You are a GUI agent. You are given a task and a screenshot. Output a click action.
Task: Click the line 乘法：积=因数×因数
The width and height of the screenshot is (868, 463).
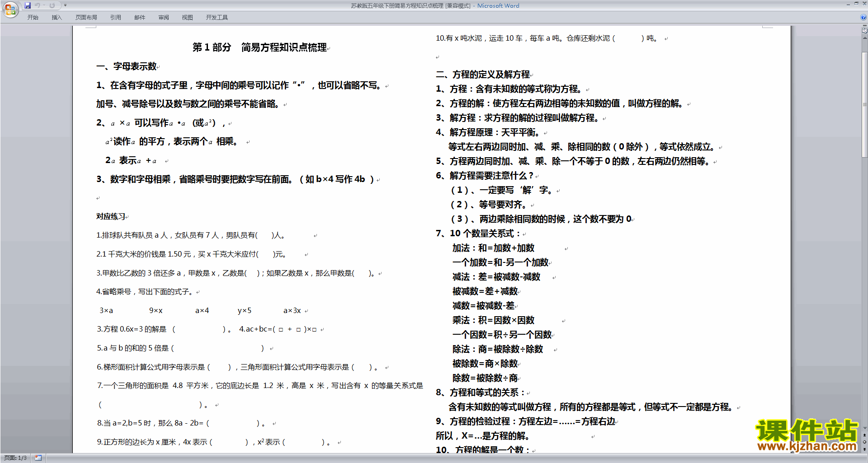click(493, 320)
